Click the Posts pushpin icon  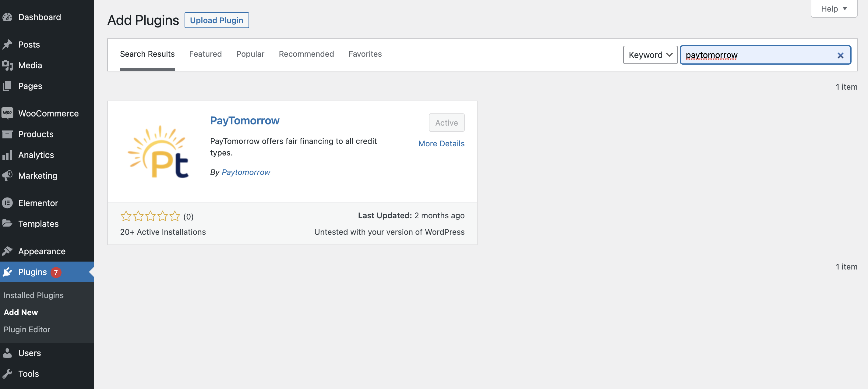coord(7,45)
